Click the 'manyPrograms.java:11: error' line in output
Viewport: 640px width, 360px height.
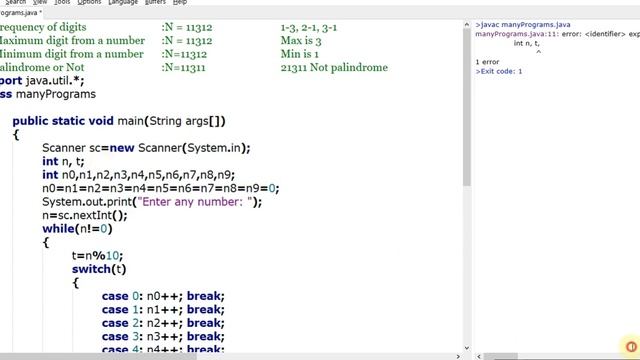pos(558,34)
